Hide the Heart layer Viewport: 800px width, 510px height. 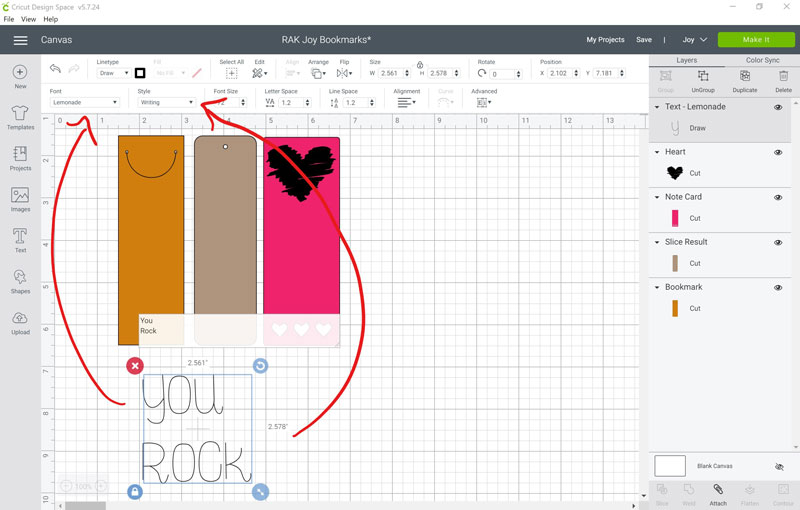(x=778, y=152)
